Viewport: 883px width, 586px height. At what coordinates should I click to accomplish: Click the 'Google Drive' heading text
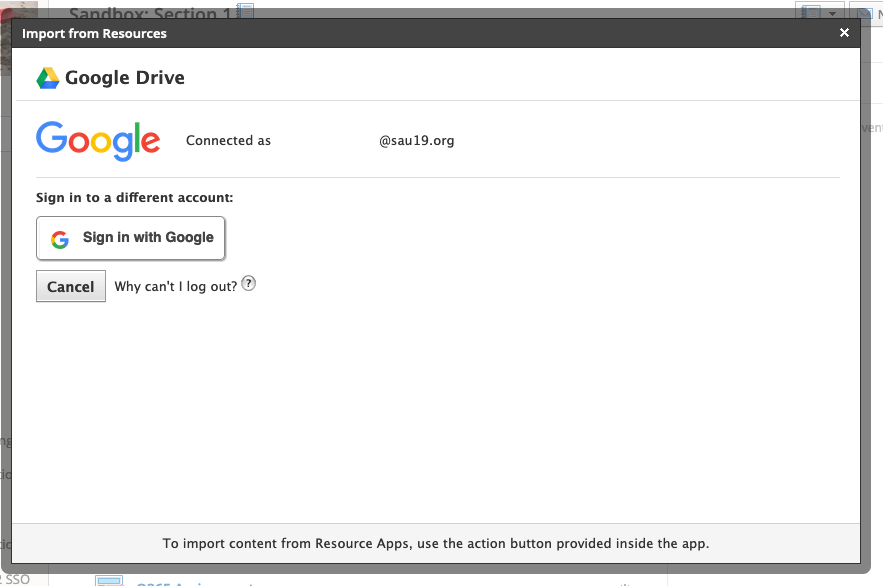tap(125, 78)
